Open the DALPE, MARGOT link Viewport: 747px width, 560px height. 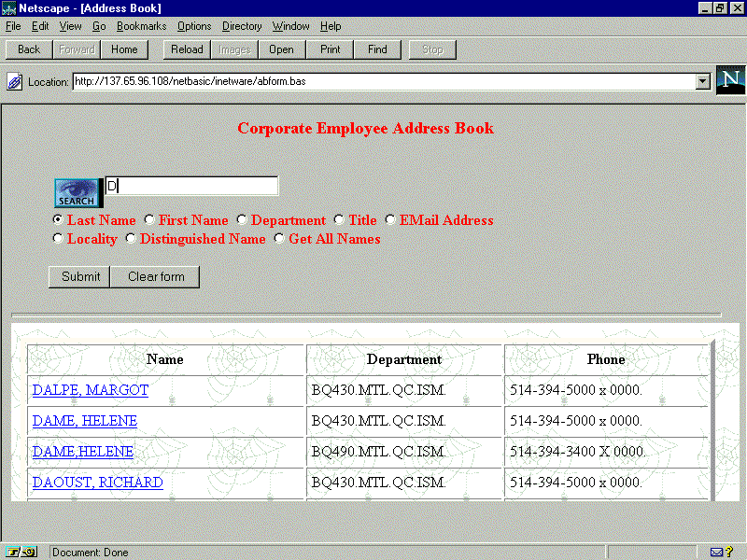tap(91, 390)
